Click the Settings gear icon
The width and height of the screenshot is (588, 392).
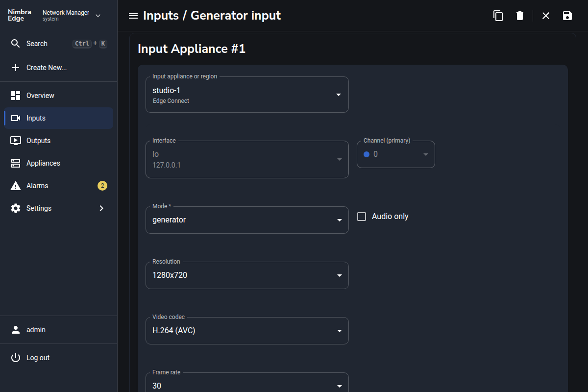pos(16,208)
